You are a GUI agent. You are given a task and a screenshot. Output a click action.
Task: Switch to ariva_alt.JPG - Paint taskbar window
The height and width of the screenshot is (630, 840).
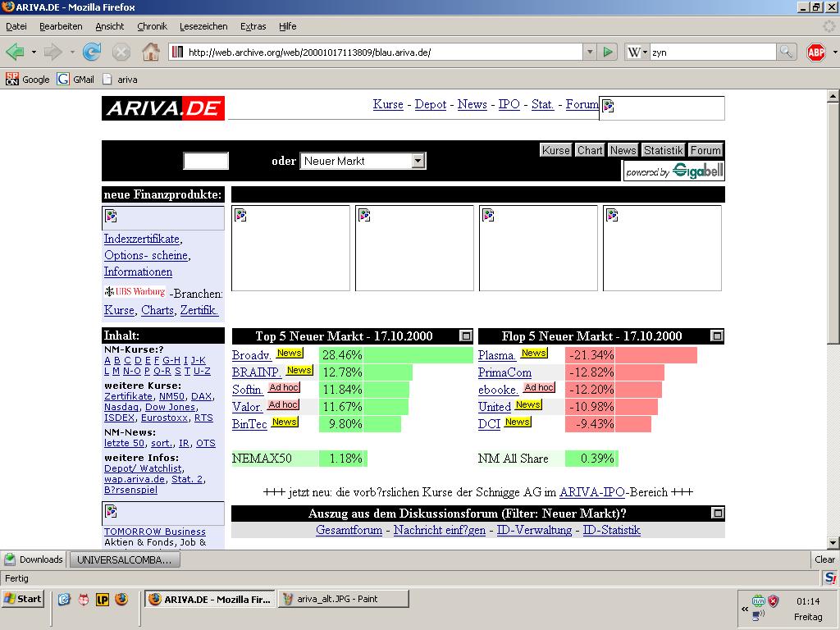click(344, 599)
